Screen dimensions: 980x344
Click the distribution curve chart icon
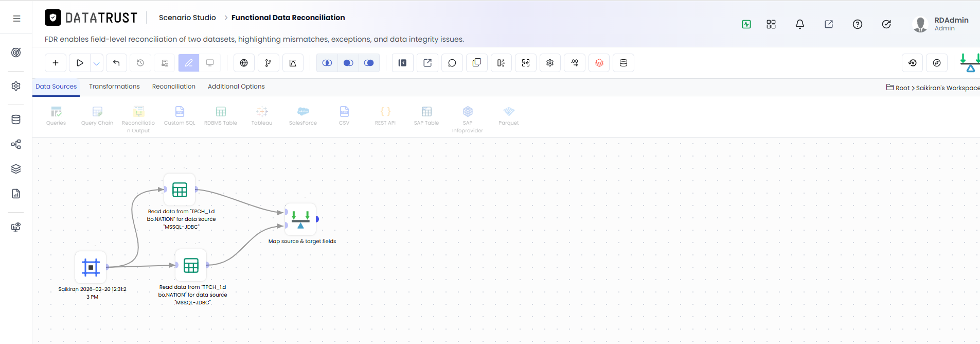(x=293, y=63)
